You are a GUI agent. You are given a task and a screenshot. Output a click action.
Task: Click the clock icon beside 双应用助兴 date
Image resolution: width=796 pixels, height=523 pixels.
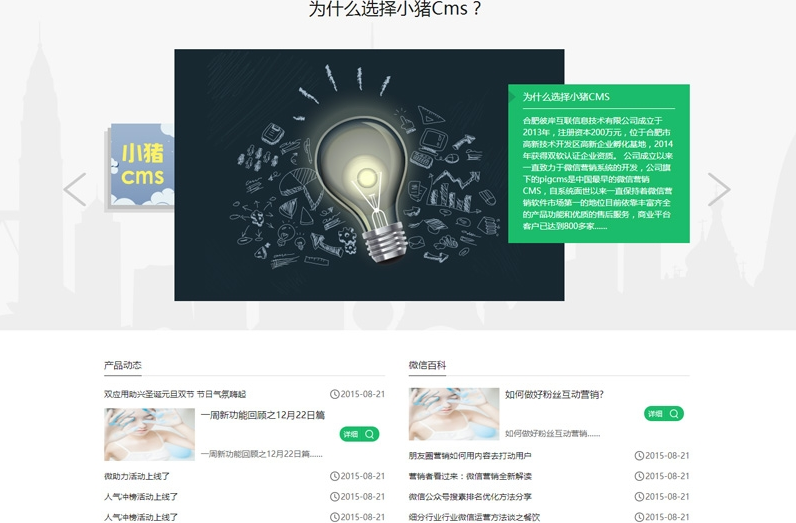click(335, 394)
